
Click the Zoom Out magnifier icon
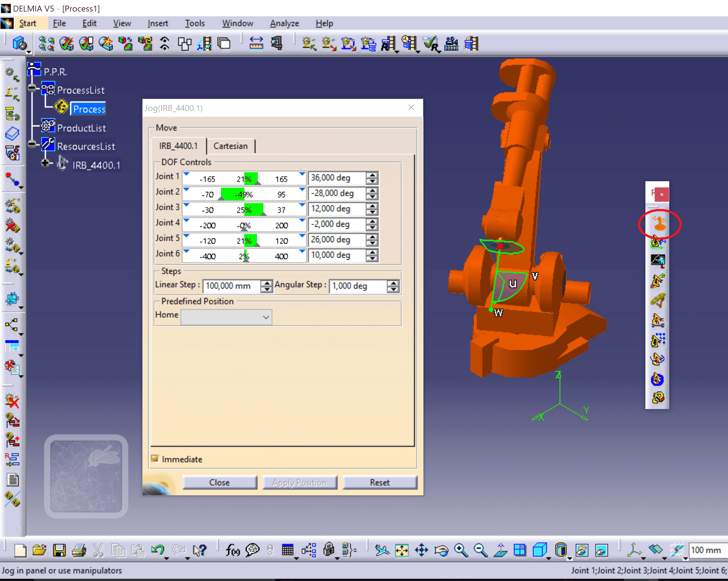pos(480,550)
